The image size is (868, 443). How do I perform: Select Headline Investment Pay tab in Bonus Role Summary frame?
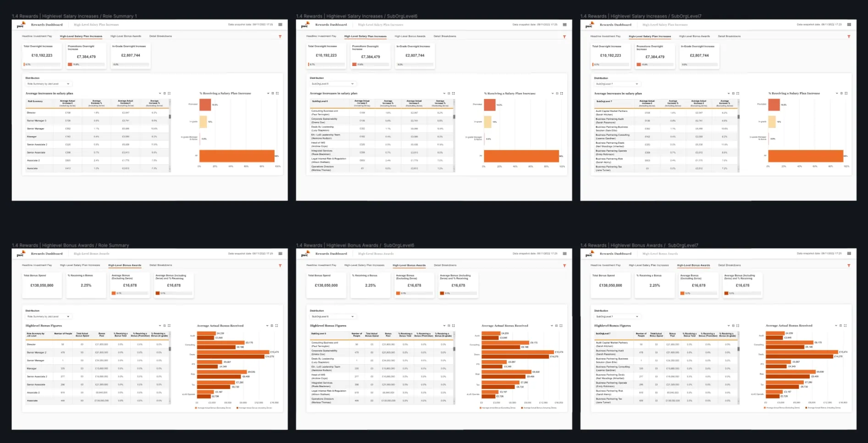click(37, 265)
